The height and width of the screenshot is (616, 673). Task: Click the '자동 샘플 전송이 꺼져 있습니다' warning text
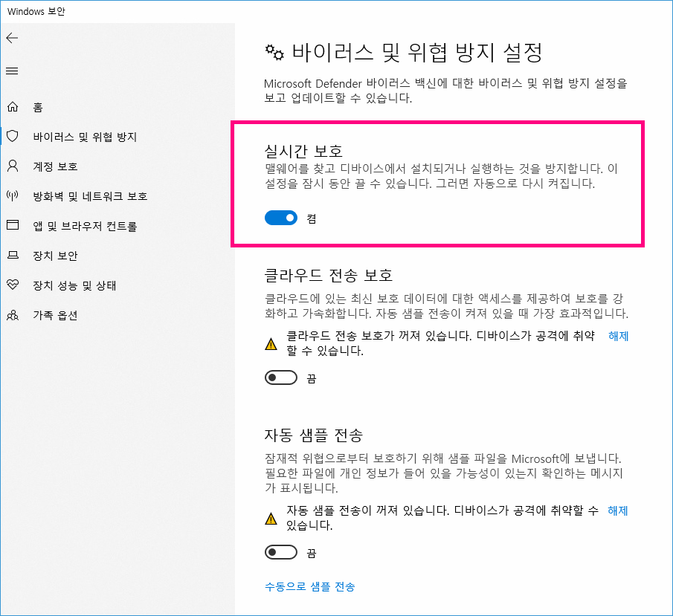[442, 518]
